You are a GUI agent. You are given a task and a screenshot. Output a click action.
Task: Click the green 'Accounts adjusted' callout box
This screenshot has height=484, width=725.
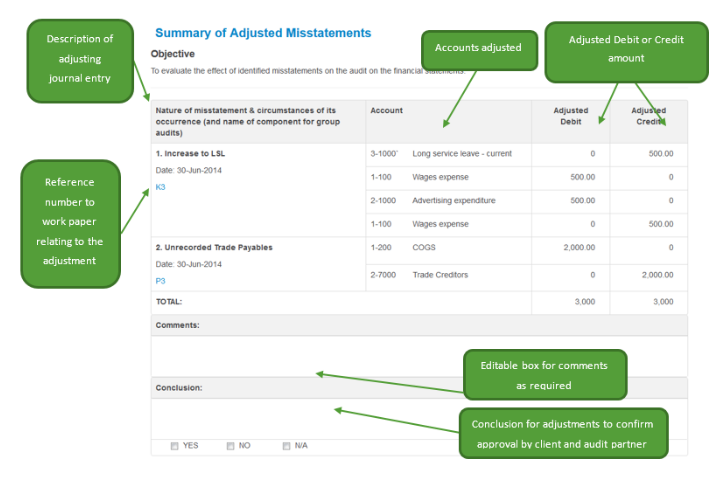click(478, 48)
